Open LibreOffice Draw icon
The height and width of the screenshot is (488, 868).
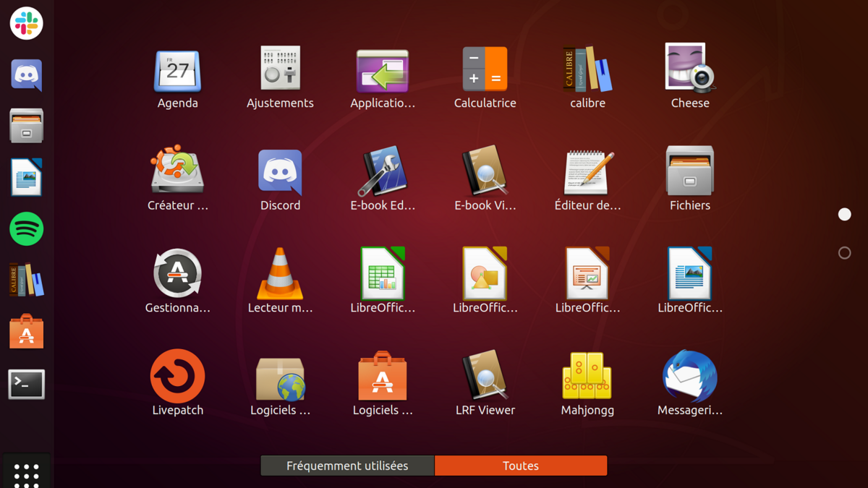coord(485,273)
